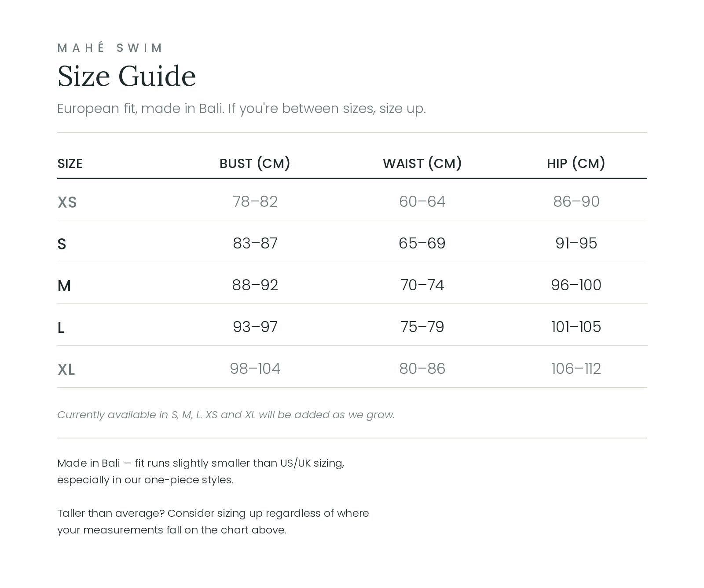Click the XS size row label

point(67,202)
